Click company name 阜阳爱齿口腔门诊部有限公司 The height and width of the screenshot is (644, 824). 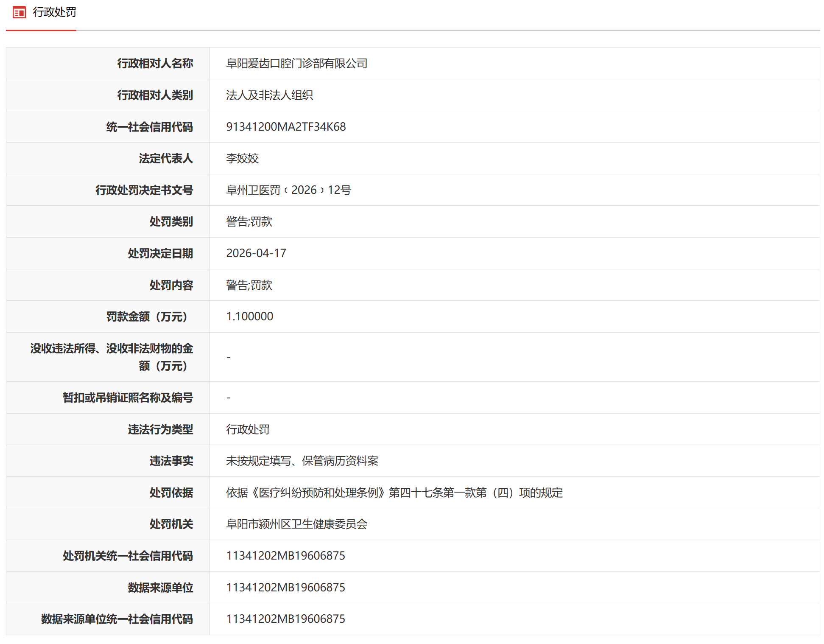coord(296,64)
